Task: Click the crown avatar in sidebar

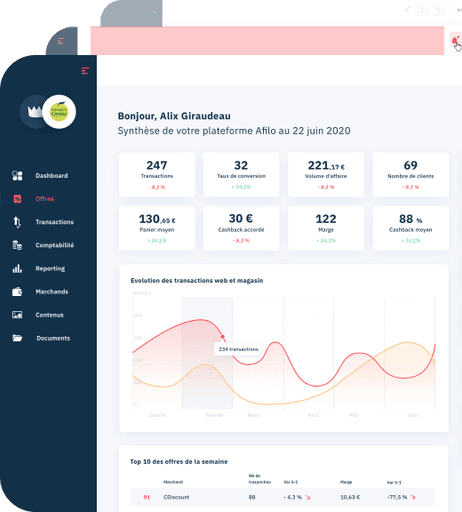Action: [x=33, y=111]
